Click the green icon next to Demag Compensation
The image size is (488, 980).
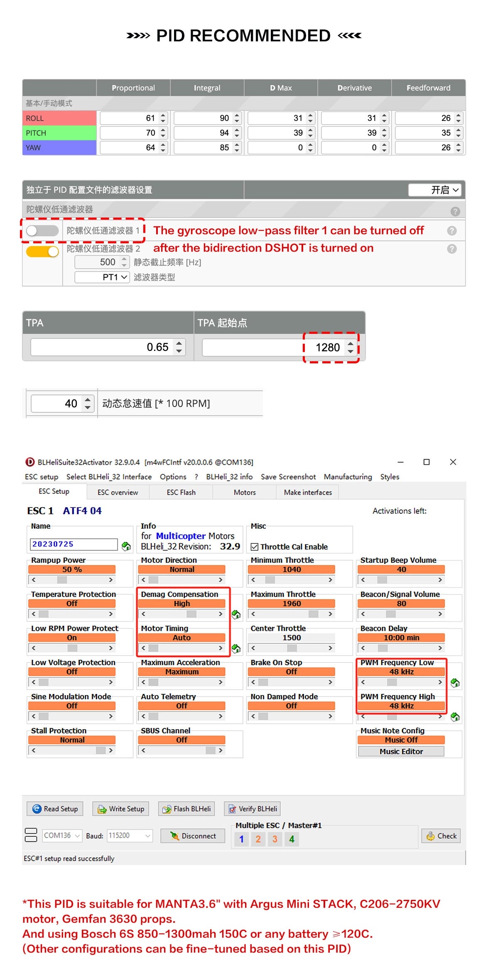pyautogui.click(x=236, y=614)
